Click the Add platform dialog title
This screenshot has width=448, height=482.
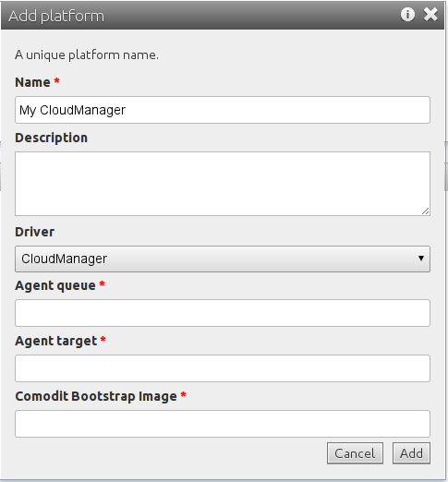coord(56,16)
